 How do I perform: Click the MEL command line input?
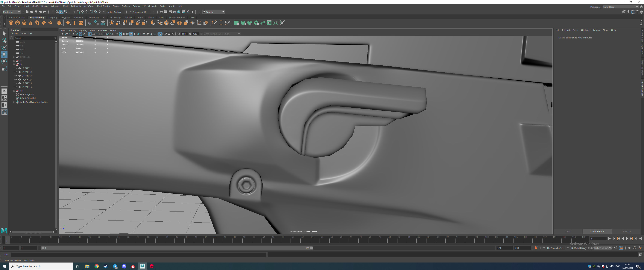click(x=139, y=254)
